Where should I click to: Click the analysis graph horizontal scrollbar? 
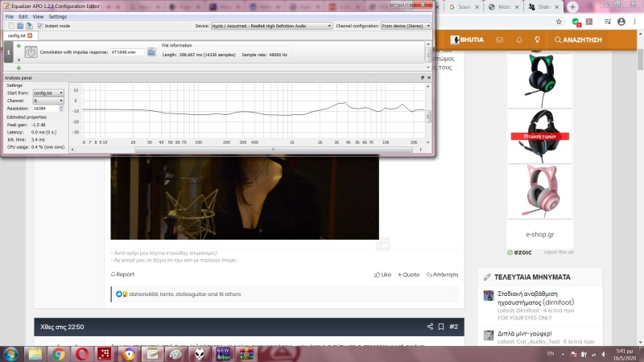[x=274, y=150]
